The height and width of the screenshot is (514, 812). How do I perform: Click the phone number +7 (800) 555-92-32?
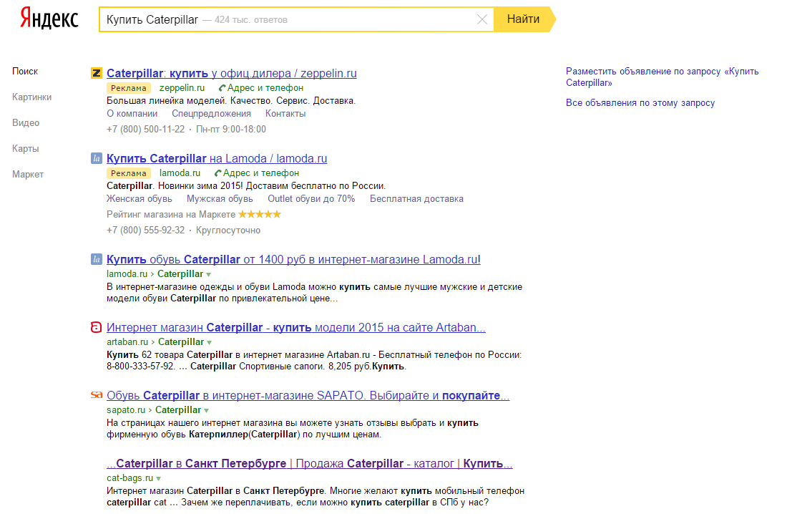[145, 230]
